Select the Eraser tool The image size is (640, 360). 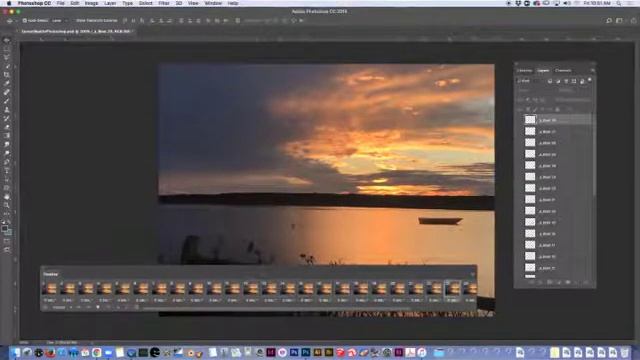pyautogui.click(x=7, y=127)
